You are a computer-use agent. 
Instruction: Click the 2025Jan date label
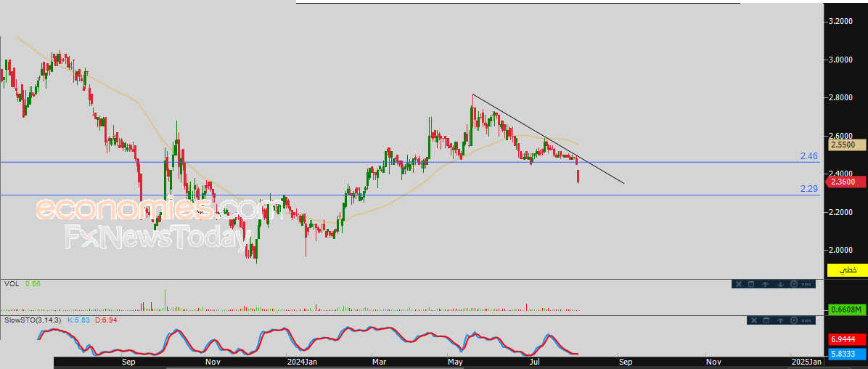(x=806, y=362)
